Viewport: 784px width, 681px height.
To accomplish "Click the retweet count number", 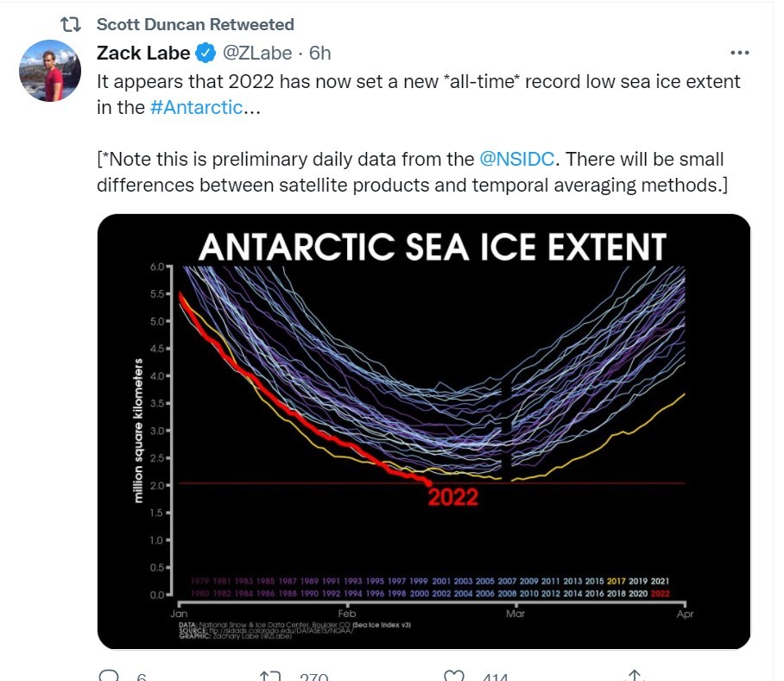I will pyautogui.click(x=314, y=677).
